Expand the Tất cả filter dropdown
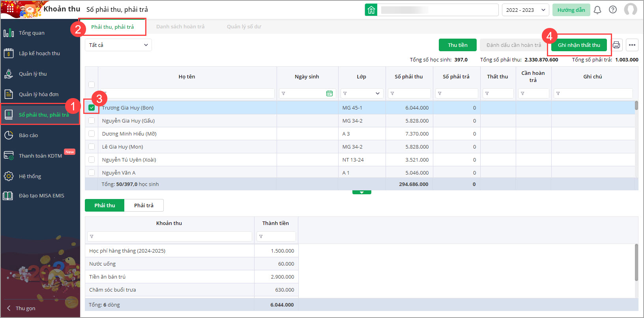The height and width of the screenshot is (318, 644). tap(118, 45)
